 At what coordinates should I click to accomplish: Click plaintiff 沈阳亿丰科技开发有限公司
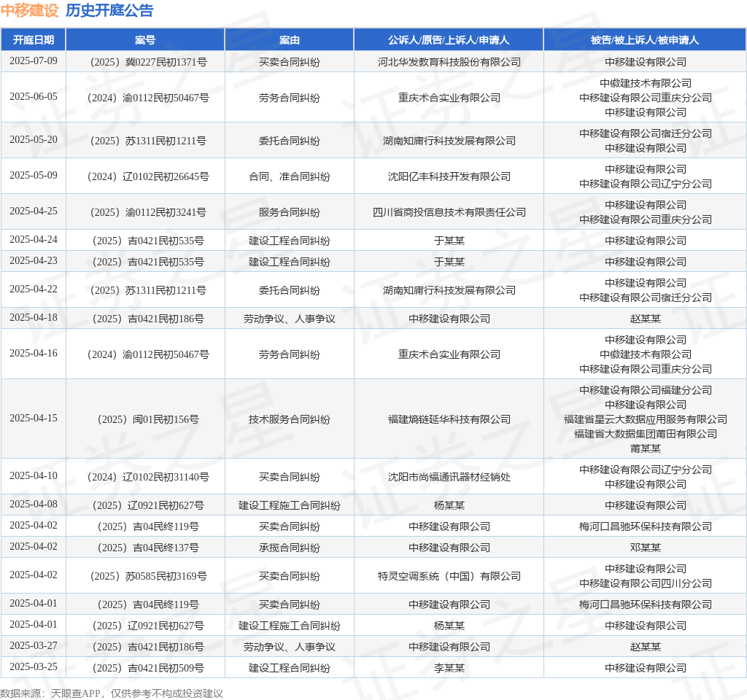[449, 176]
